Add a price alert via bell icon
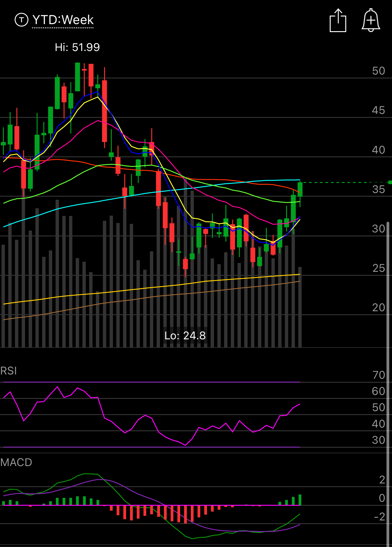The width and height of the screenshot is (392, 547). 371,20
